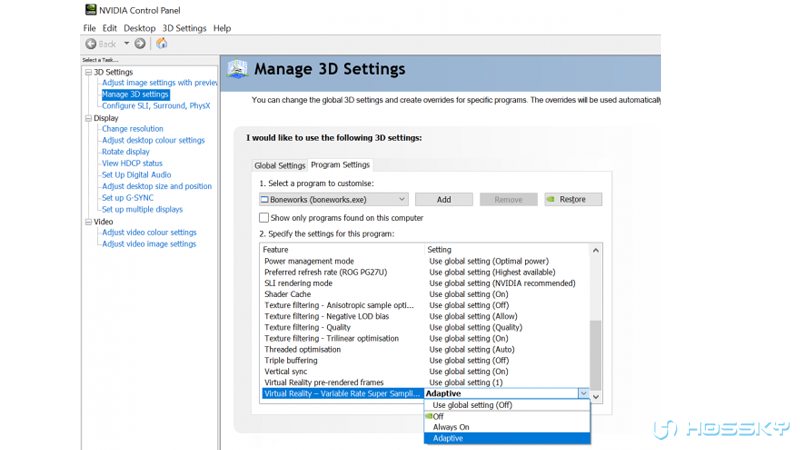Click settings list scroll up arrow

[x=595, y=250]
